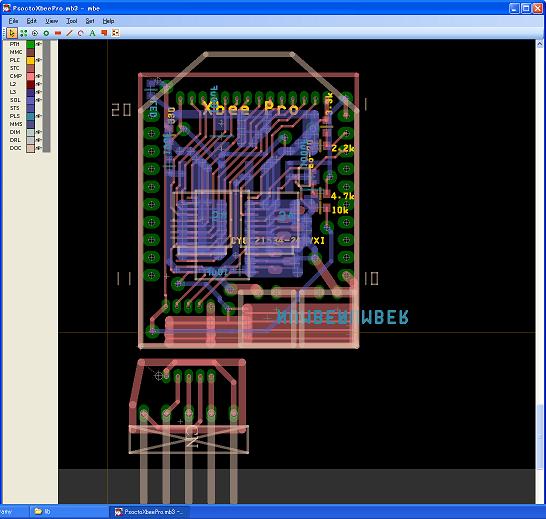Select the NMC layer label
This screenshot has height=519, width=546.
[16, 52]
